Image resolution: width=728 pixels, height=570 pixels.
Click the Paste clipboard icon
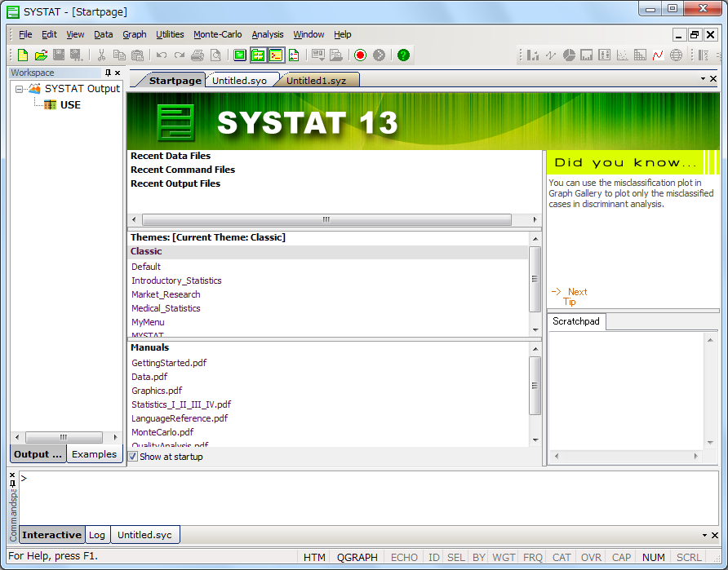click(x=137, y=55)
